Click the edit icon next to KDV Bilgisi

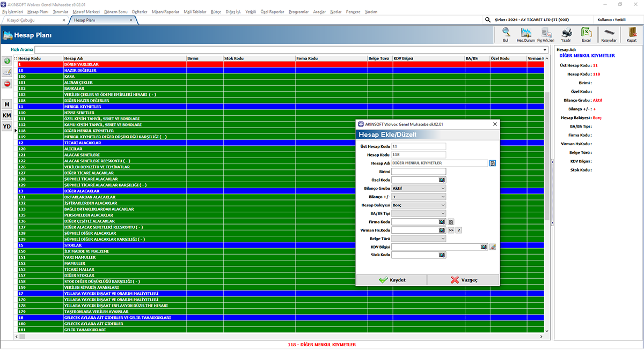click(492, 247)
